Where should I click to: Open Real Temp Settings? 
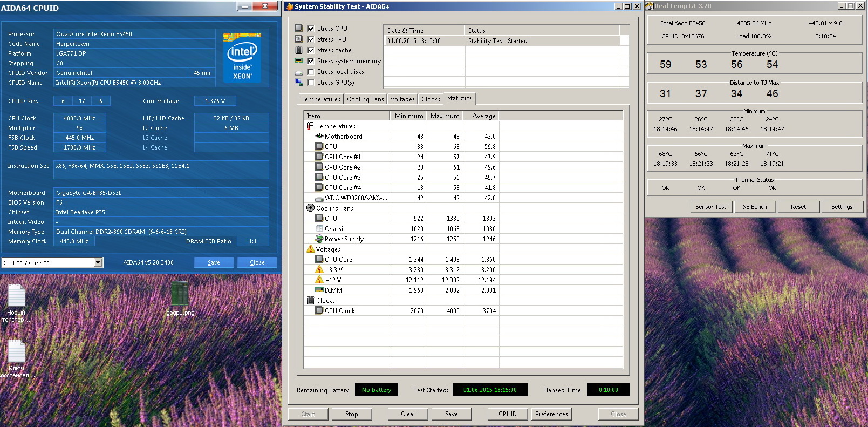point(842,207)
